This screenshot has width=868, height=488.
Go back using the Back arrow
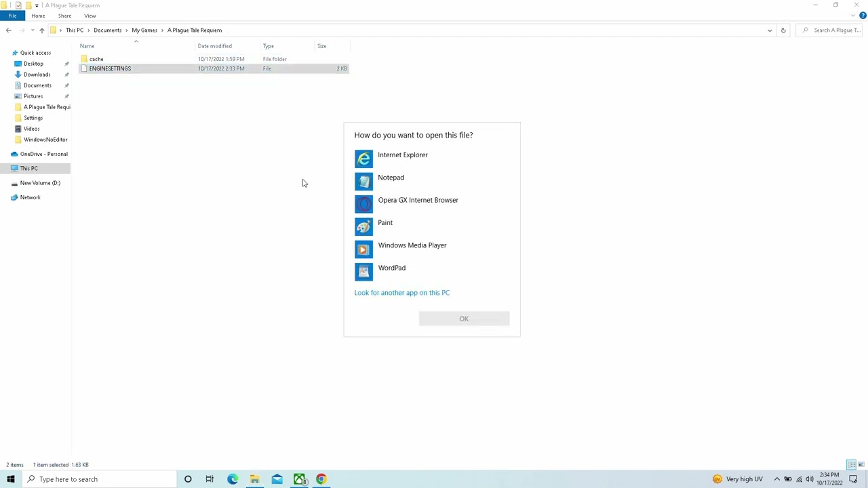(8, 30)
